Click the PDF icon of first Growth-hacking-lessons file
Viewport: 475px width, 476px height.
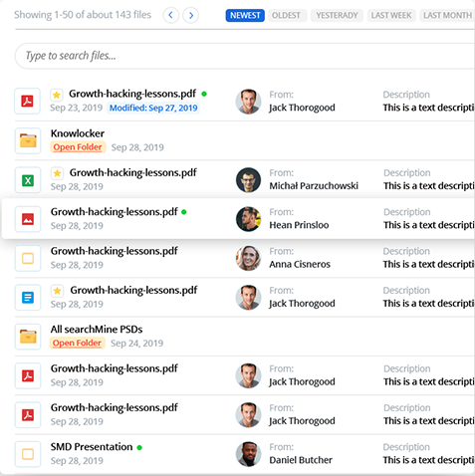tap(28, 101)
